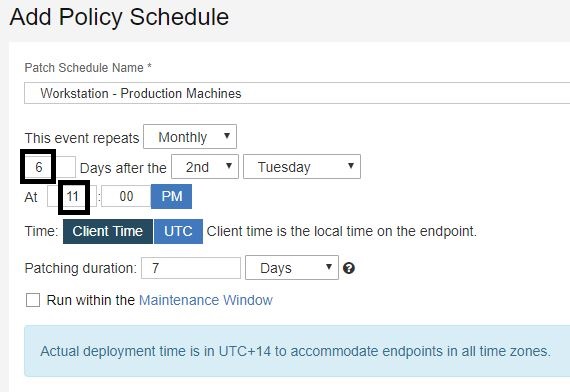
Task: Click the Tuesday dropdown arrow
Action: (350, 166)
